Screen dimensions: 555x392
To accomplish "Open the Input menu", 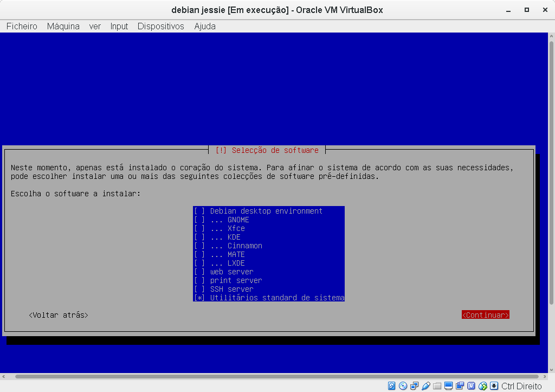I will coord(119,26).
